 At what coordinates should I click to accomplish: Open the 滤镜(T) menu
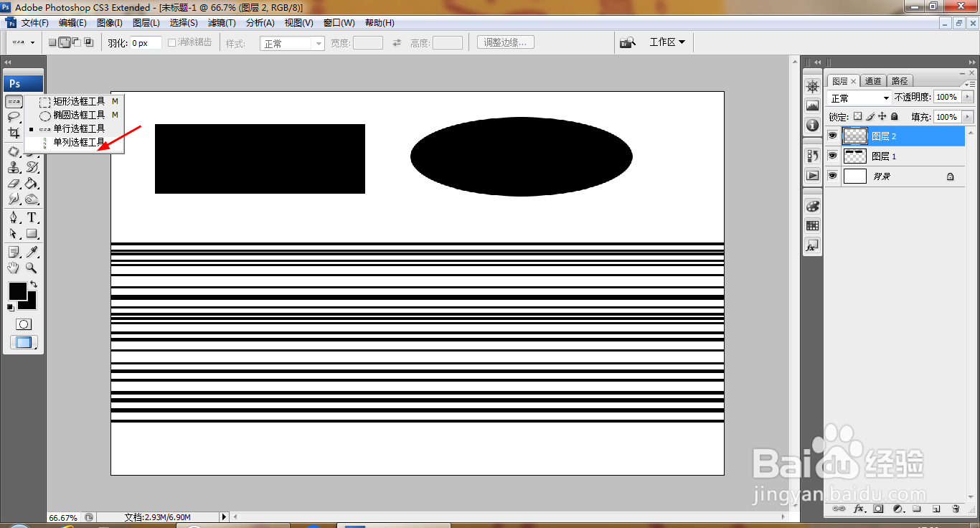222,23
